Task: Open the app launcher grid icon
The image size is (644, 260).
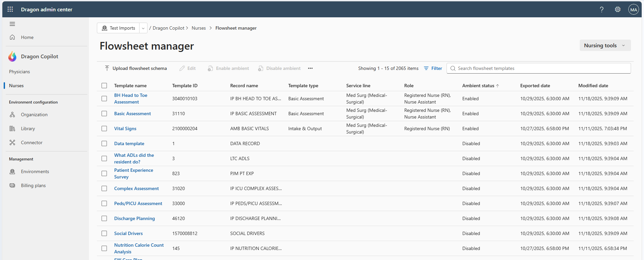Action: coord(10,9)
